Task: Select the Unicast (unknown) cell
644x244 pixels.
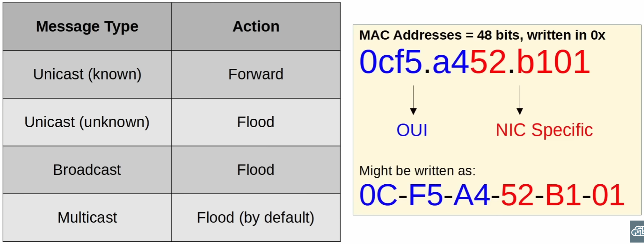Action: click(87, 122)
